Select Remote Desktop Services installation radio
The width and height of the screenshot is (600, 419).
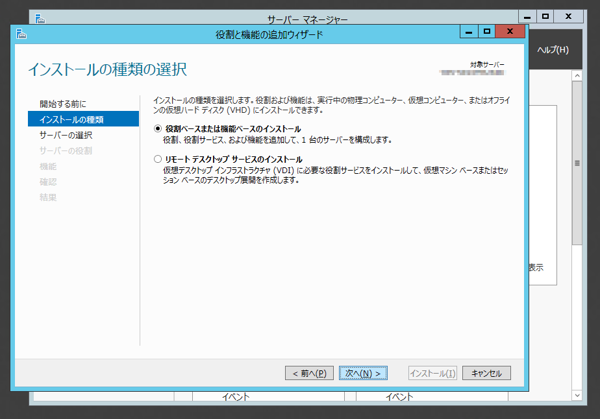pos(158,159)
